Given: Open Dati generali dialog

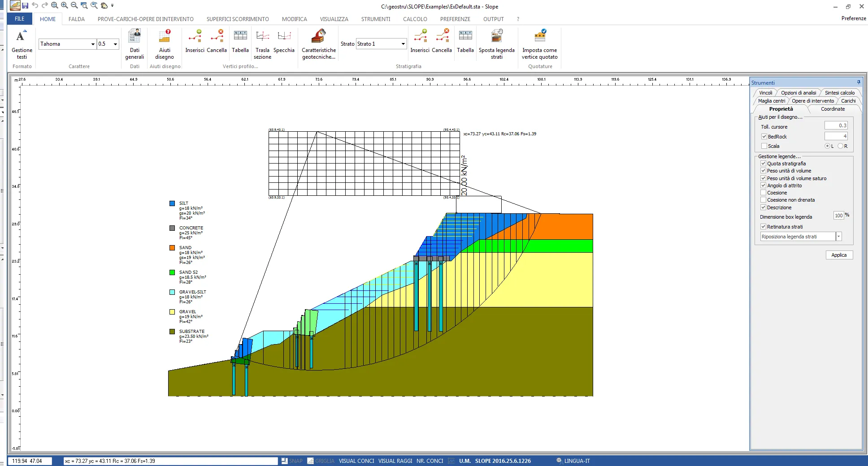Looking at the screenshot, I should click(135, 44).
